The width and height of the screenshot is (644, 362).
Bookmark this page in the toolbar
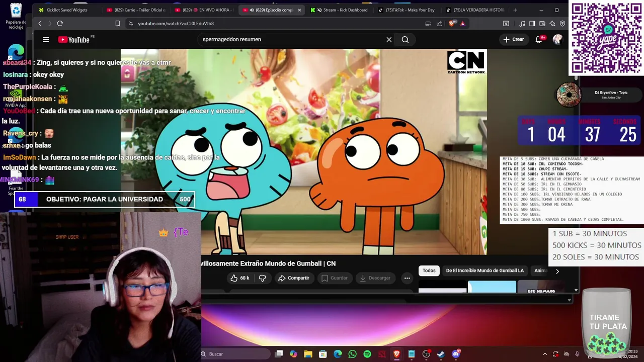118,23
